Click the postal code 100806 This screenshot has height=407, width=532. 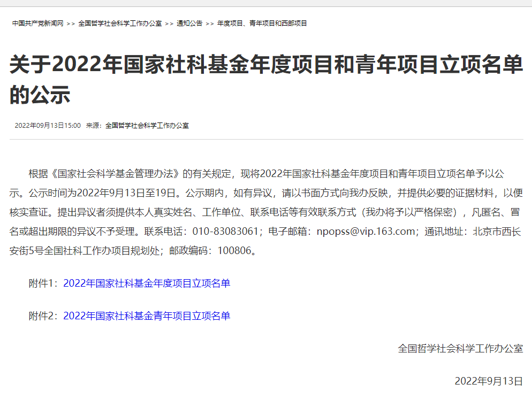(x=234, y=250)
